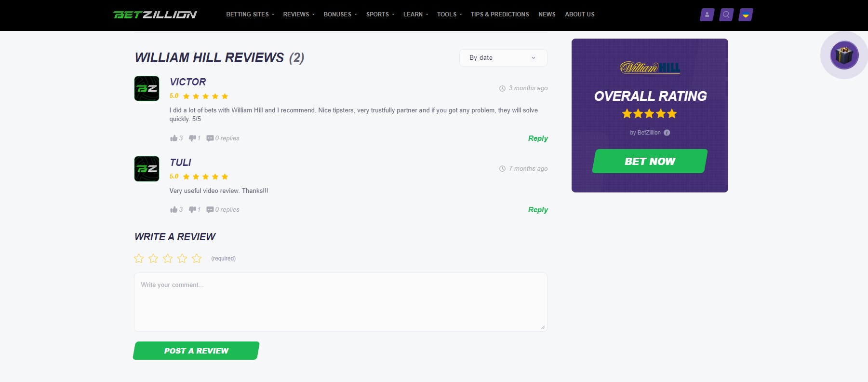Viewport: 868px width, 382px height.
Task: Expand the Betting Sites menu
Action: tap(250, 14)
